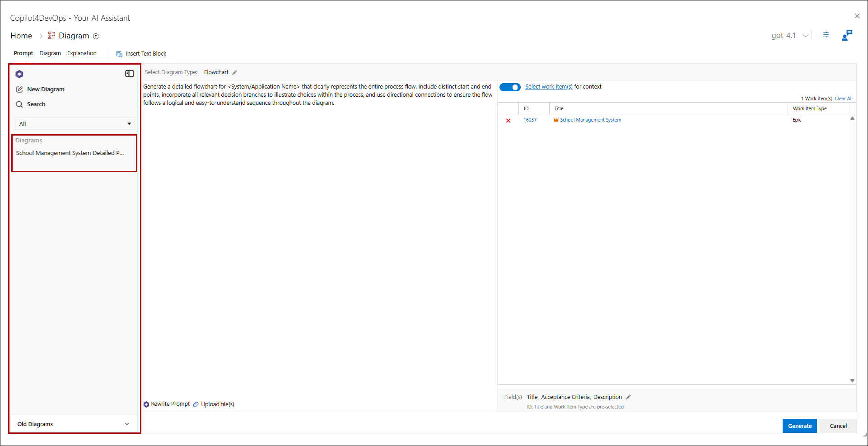Open the settings sliders icon
Viewport: 868px width, 446px height.
(826, 35)
